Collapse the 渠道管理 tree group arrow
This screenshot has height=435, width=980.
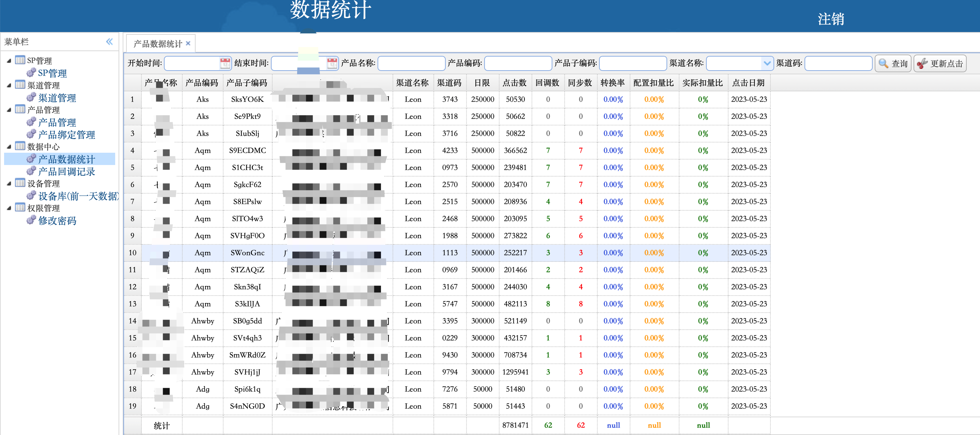(x=9, y=85)
